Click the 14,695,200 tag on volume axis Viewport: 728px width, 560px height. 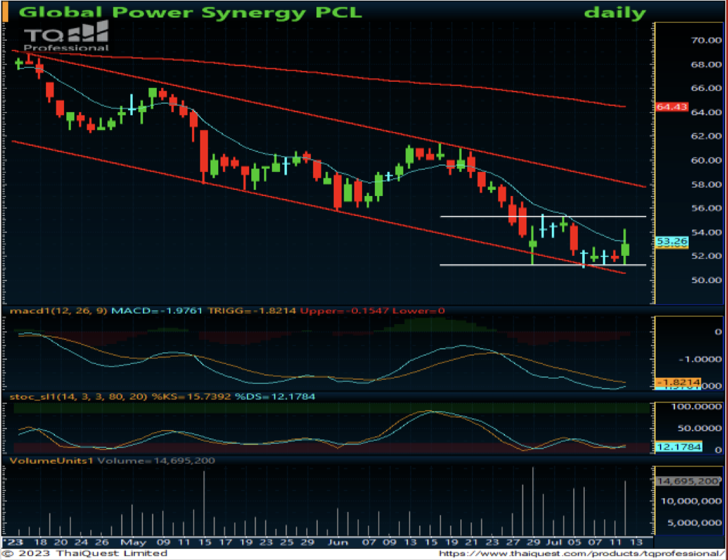tap(687, 481)
